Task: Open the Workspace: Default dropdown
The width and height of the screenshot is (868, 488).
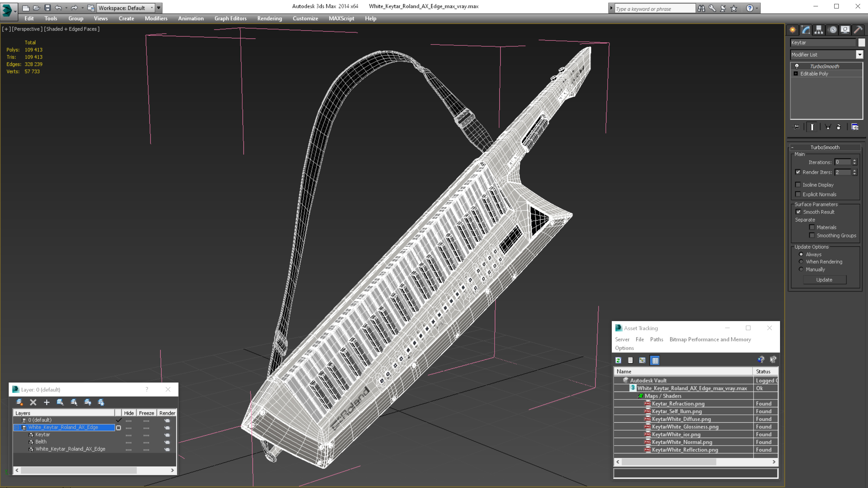Action: 125,8
